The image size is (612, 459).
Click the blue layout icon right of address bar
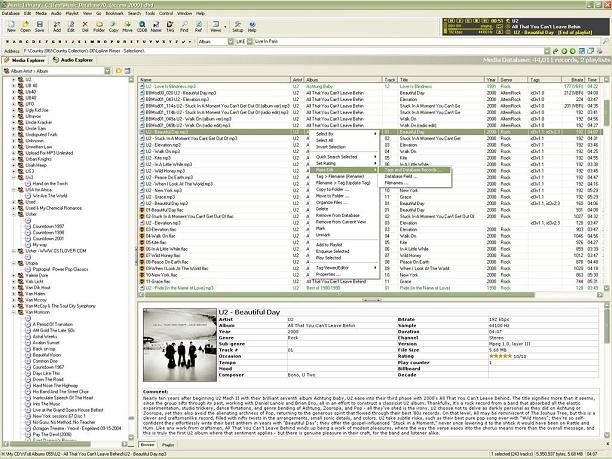click(x=582, y=51)
